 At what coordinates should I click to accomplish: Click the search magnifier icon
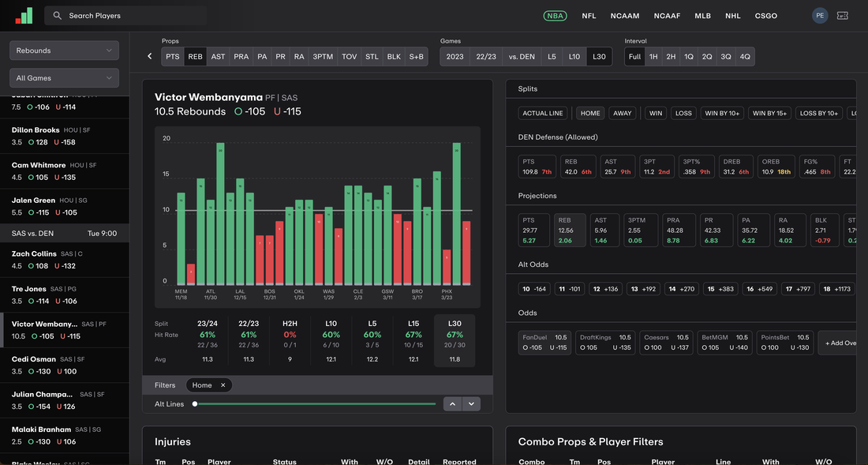pyautogui.click(x=57, y=16)
